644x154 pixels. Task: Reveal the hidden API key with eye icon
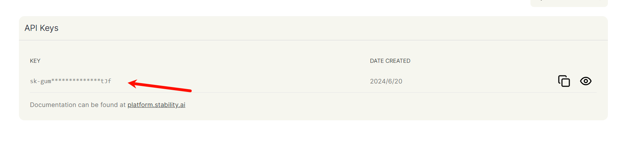pyautogui.click(x=585, y=81)
